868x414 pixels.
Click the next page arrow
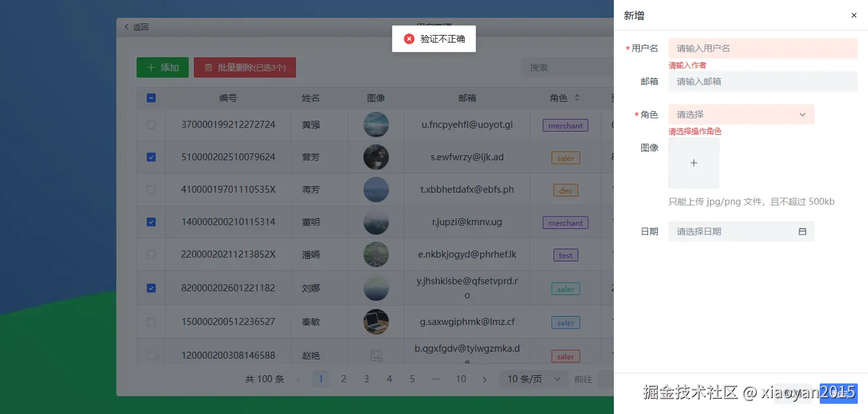point(484,379)
